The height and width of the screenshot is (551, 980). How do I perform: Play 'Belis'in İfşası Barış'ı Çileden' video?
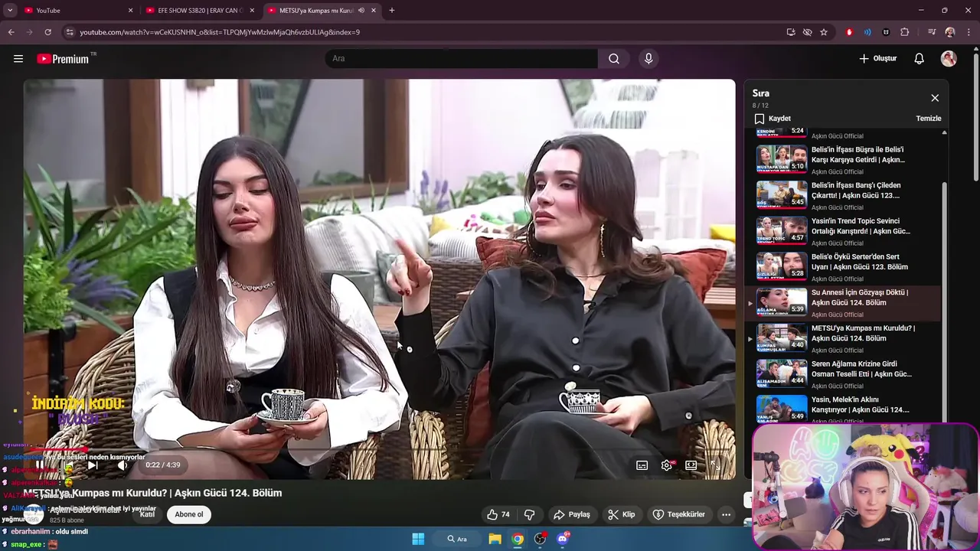[x=842, y=195]
